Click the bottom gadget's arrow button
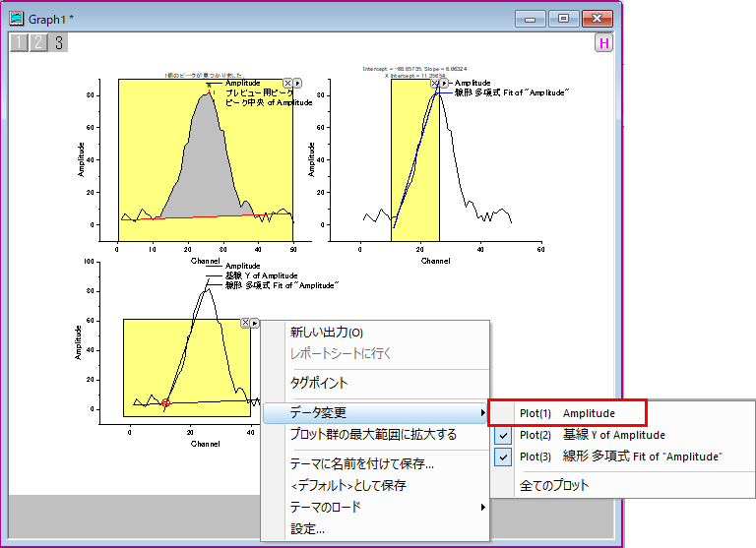 255,323
